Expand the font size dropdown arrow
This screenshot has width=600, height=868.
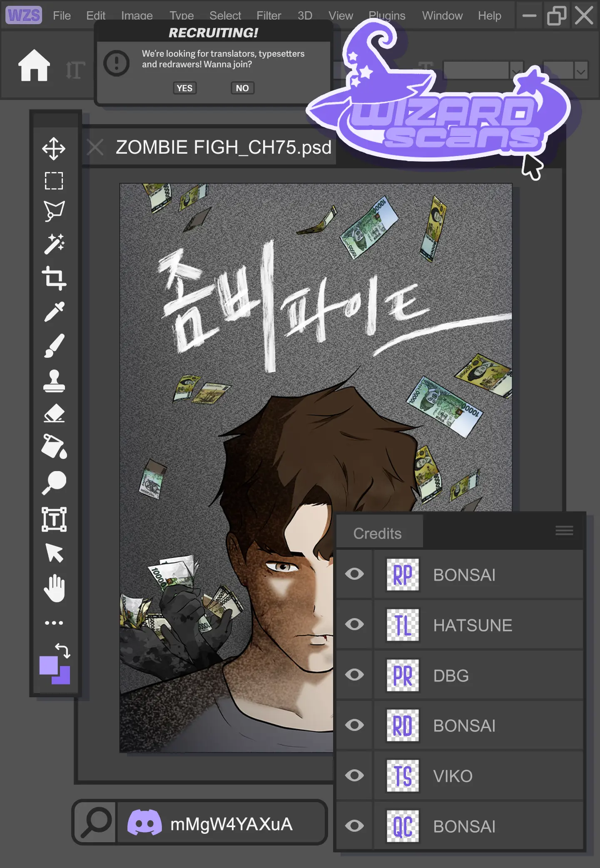tap(580, 71)
